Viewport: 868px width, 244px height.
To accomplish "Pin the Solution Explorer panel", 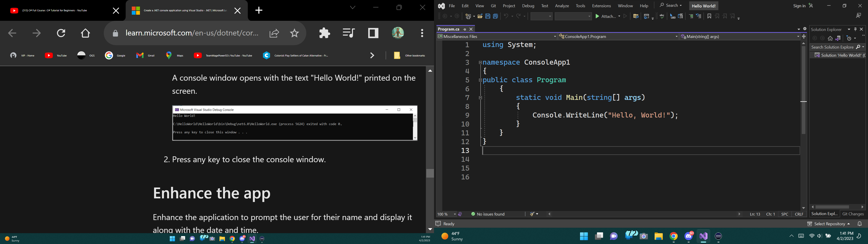I will 855,29.
